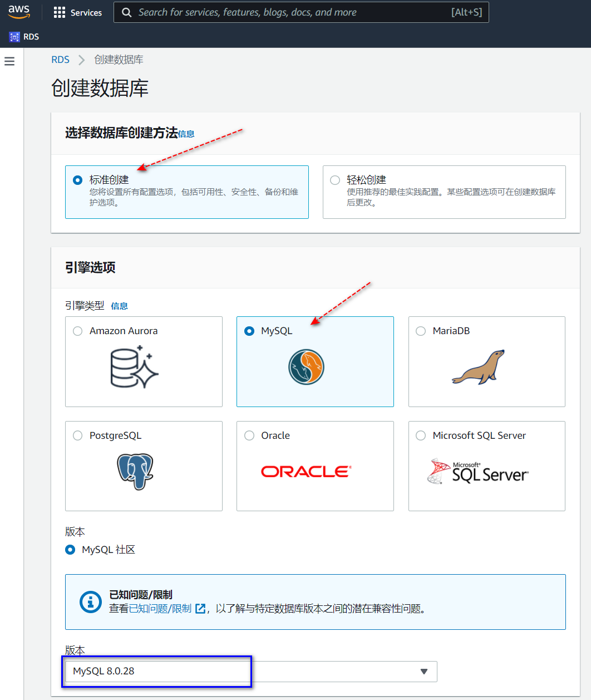Click the Amazon Aurora database logo
Screen dimensions: 591x700
tap(135, 367)
